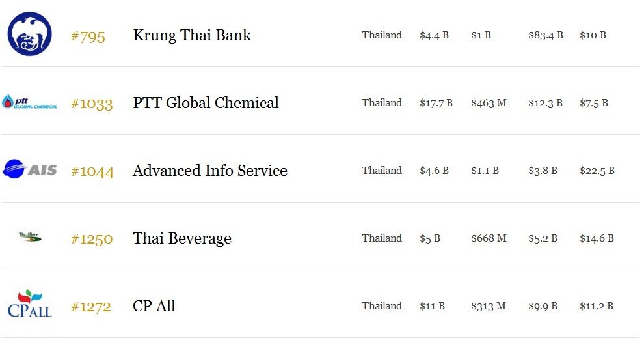Click the ThaiBev logo

[29, 237]
